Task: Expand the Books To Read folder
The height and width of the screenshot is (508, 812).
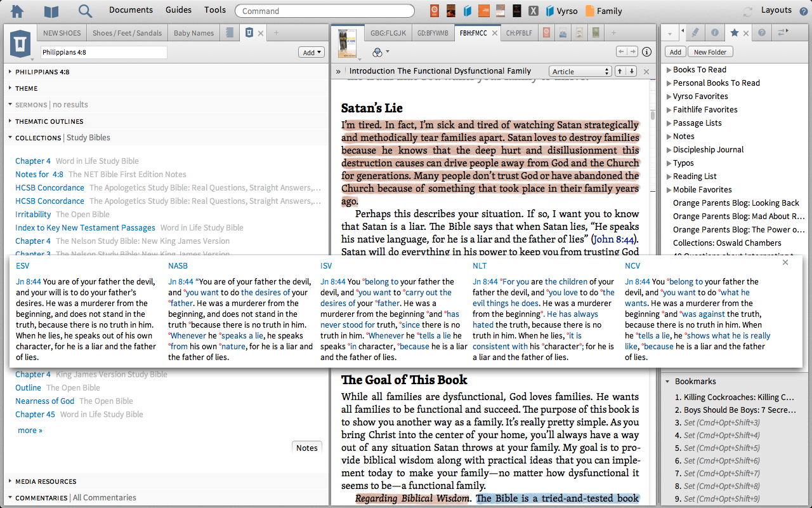Action: [669, 70]
